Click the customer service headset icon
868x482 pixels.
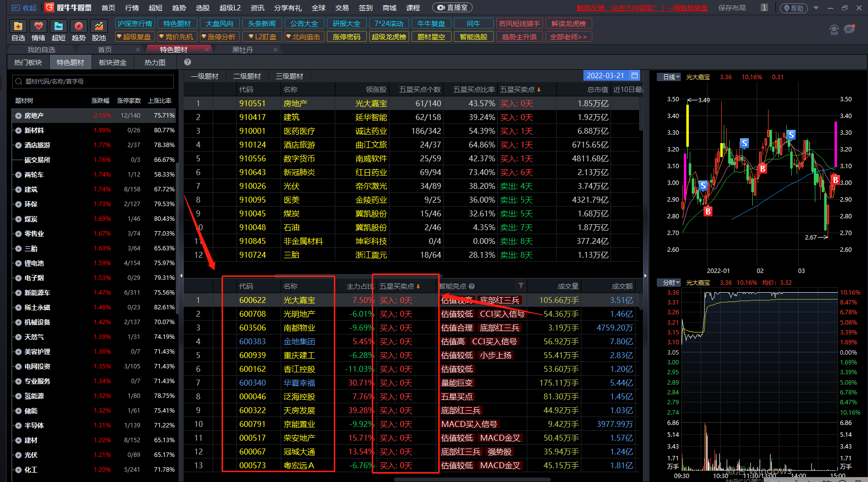(x=834, y=30)
